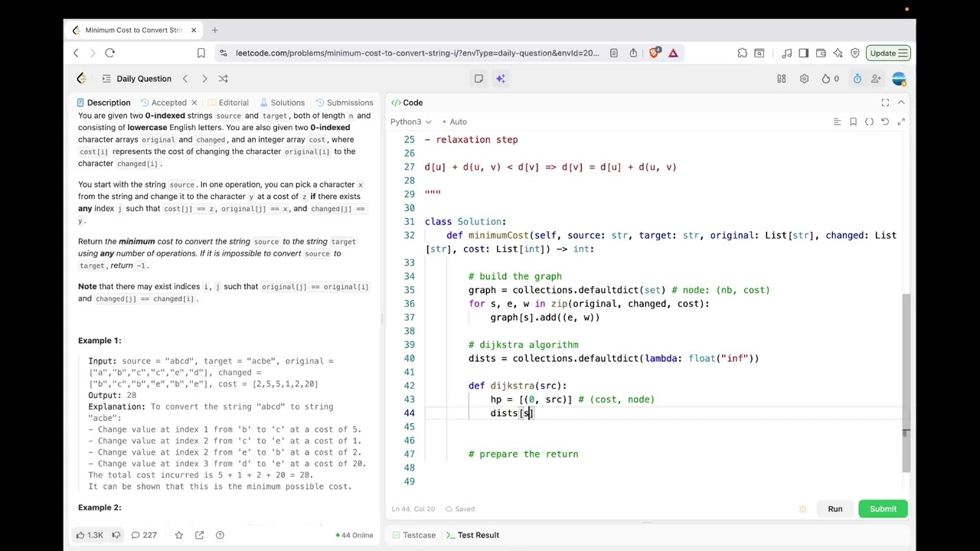Open the Test Result tab
Viewport: 980px width, 551px height.
[x=472, y=535]
